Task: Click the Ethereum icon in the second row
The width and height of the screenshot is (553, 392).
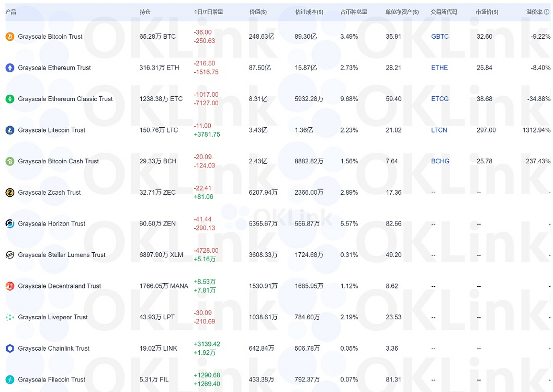Action: [10, 68]
